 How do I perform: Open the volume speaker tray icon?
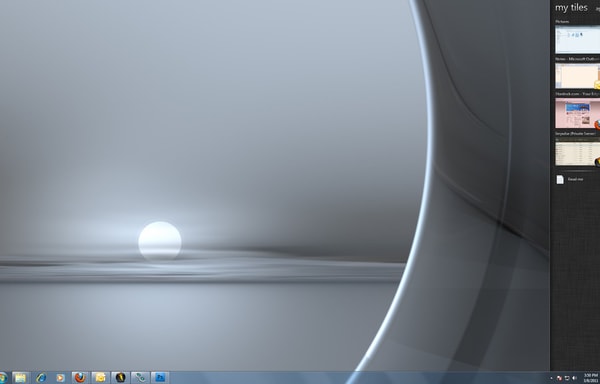(x=574, y=378)
